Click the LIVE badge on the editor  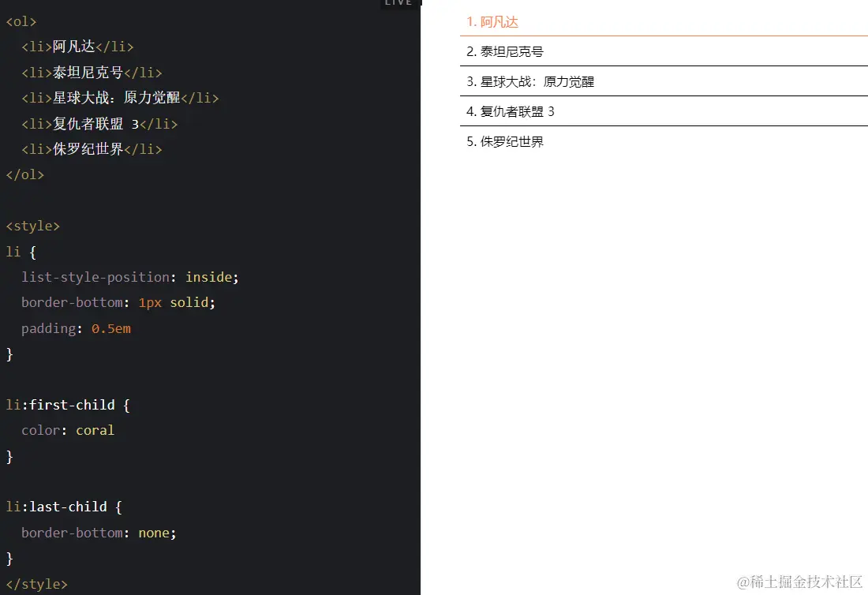398,3
